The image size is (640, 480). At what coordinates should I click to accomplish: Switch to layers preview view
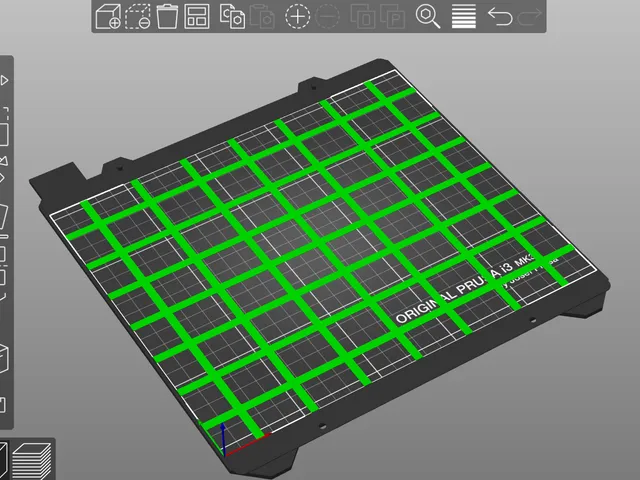pos(32,461)
